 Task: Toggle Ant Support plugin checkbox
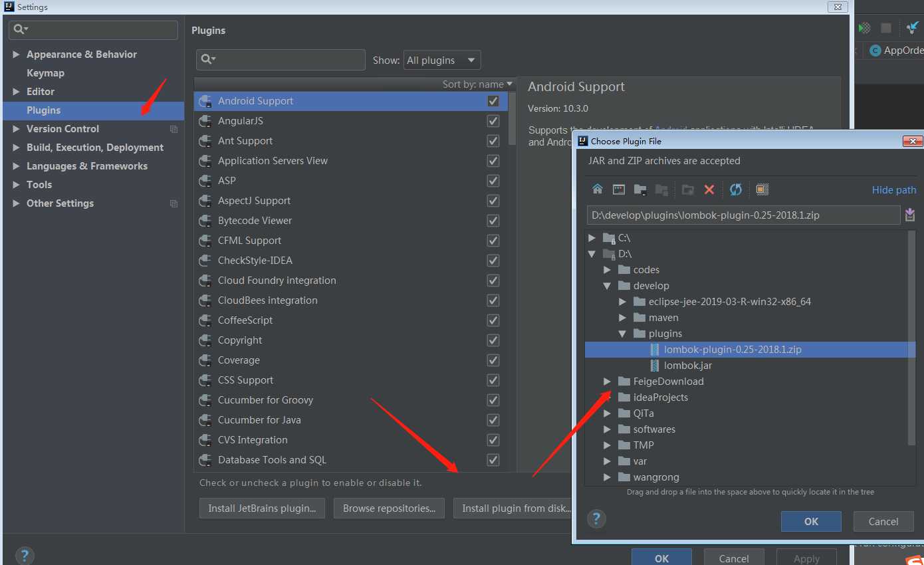[493, 141]
